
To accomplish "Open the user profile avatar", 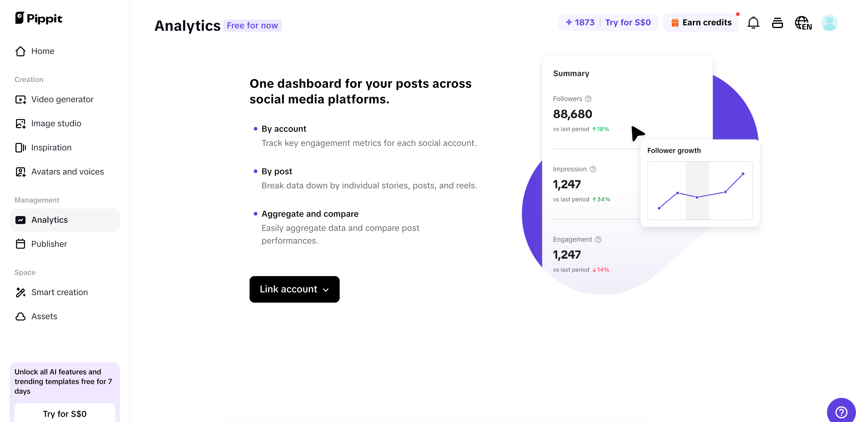I will [829, 23].
